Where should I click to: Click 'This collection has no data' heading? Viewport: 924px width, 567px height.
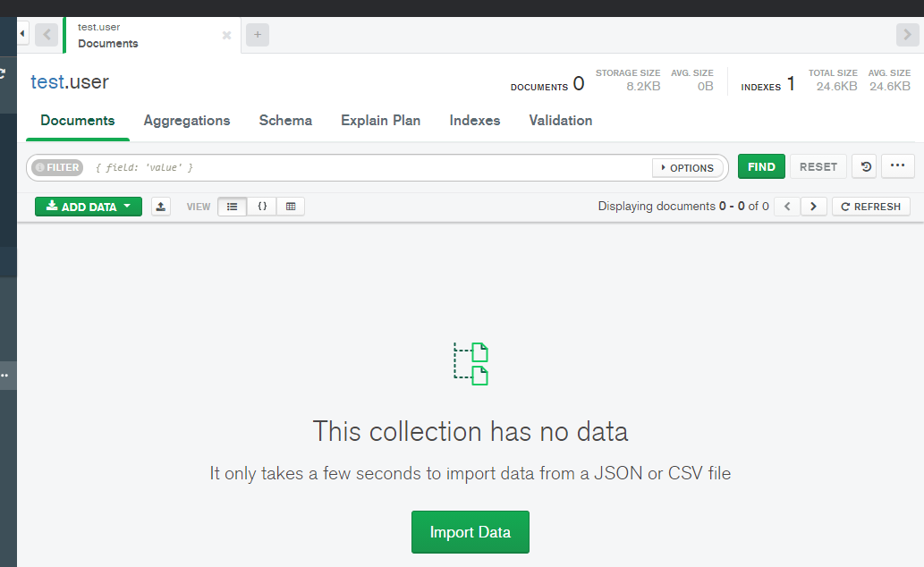(470, 431)
